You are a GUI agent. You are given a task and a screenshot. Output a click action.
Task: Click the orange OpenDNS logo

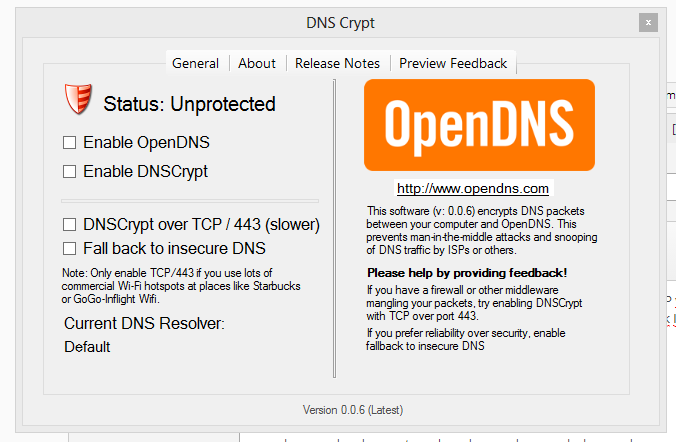478,125
